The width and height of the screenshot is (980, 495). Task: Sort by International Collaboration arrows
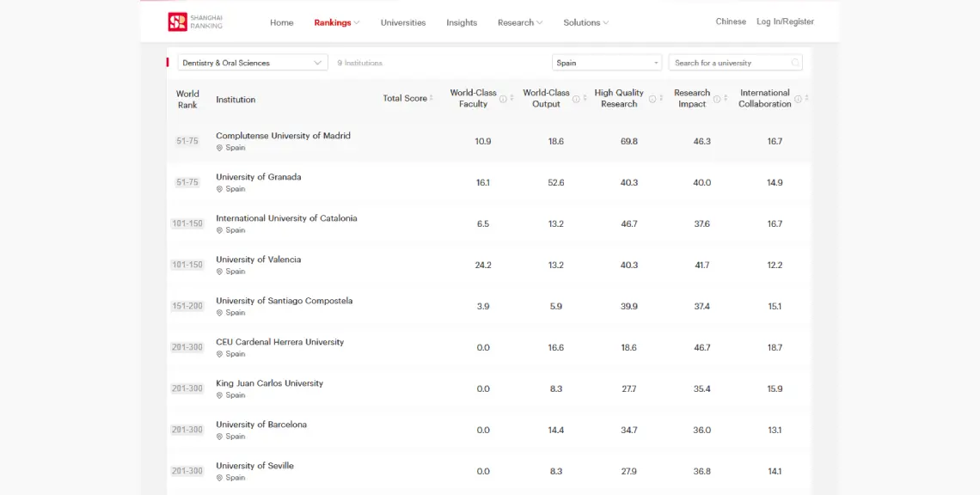(x=807, y=98)
